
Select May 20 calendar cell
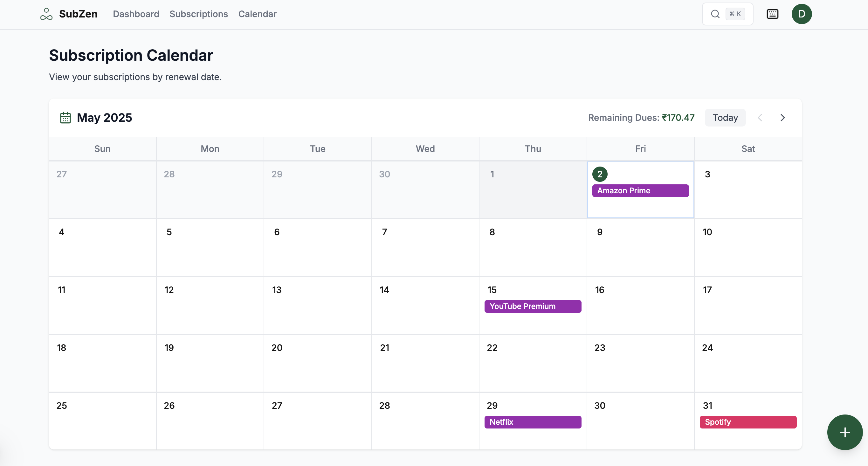click(x=317, y=363)
